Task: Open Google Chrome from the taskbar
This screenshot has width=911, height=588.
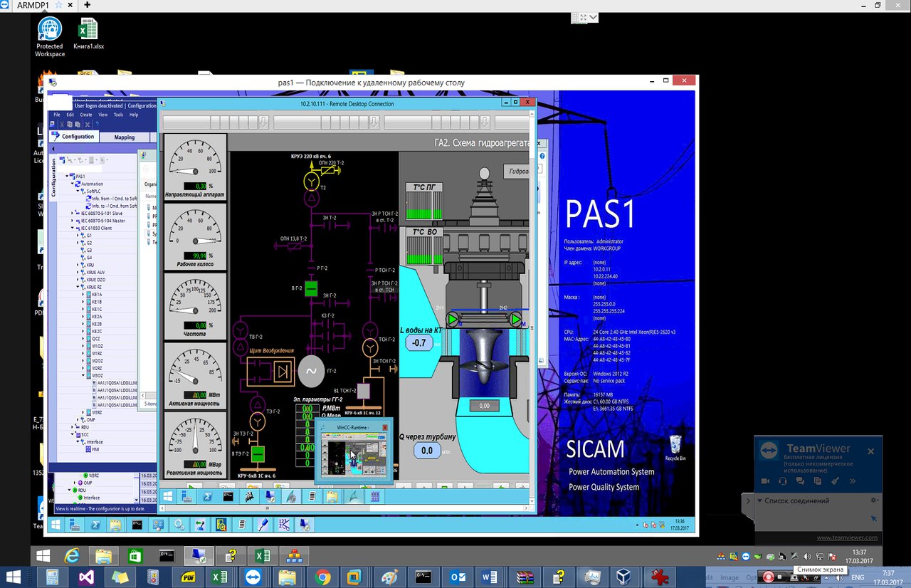Action: 322,577
